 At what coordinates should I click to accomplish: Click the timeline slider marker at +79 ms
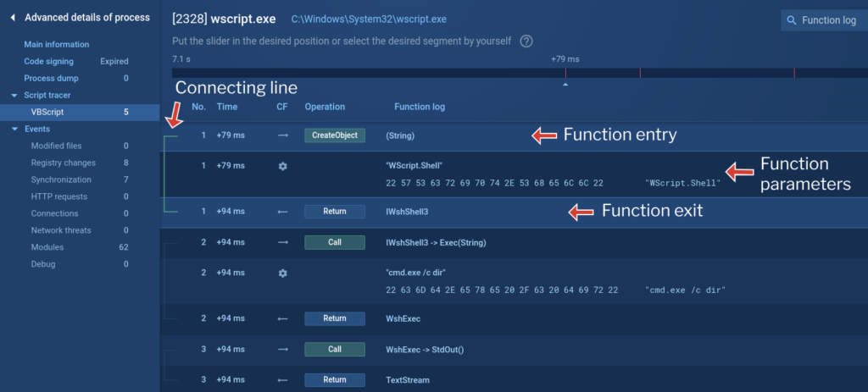[x=565, y=84]
